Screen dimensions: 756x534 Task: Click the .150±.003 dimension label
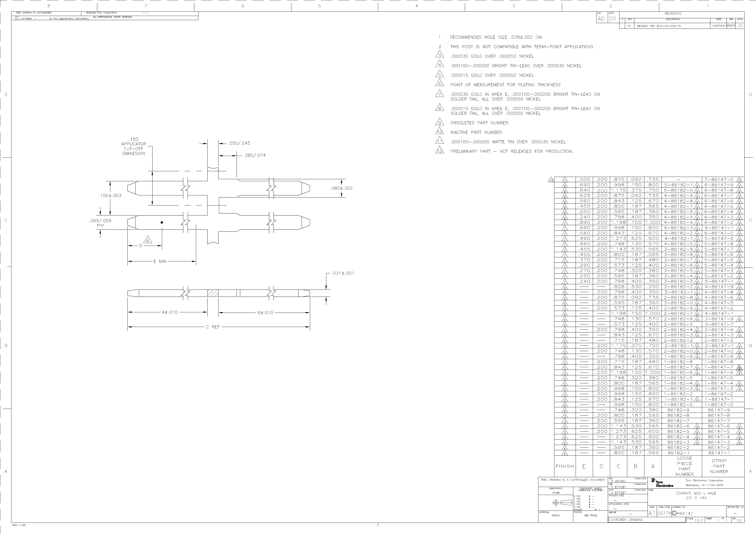[110, 196]
